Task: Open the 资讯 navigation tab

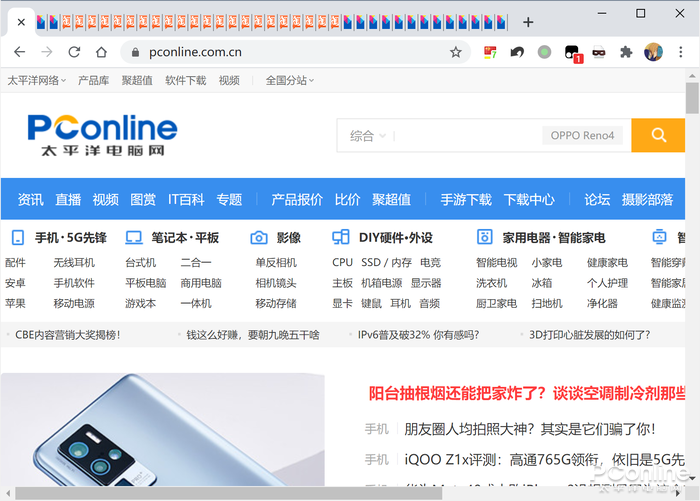Action: (30, 199)
